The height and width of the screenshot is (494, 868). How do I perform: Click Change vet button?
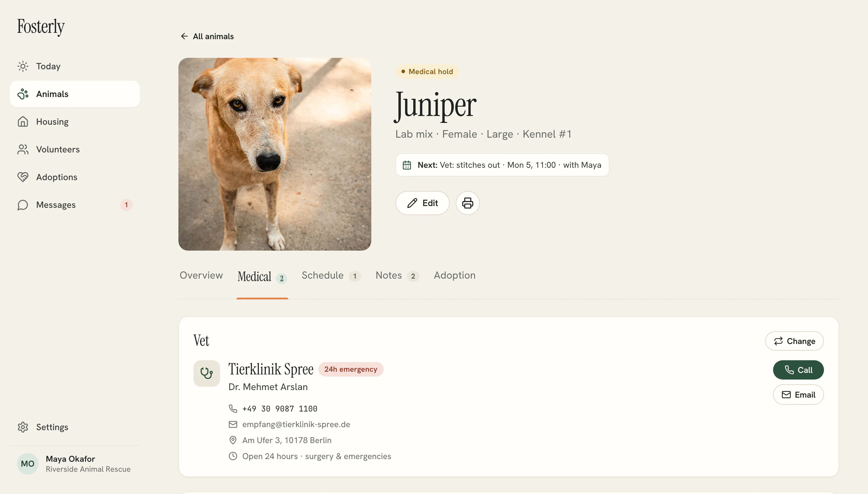(794, 341)
